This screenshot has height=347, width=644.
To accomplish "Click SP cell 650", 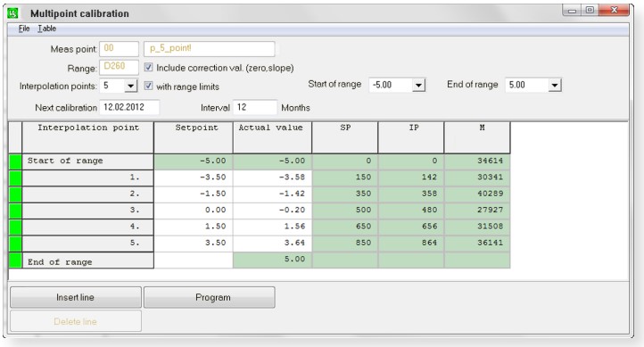I will [x=345, y=227].
